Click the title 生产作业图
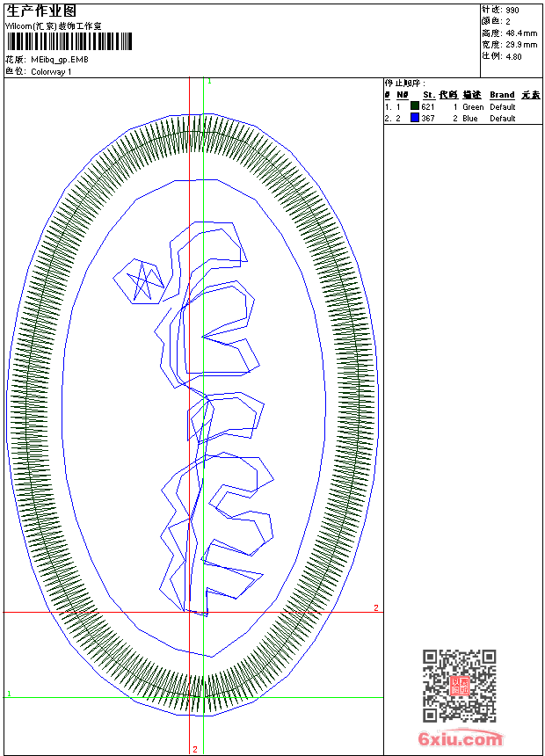Image resolution: width=545 pixels, height=756 pixels. [41, 11]
